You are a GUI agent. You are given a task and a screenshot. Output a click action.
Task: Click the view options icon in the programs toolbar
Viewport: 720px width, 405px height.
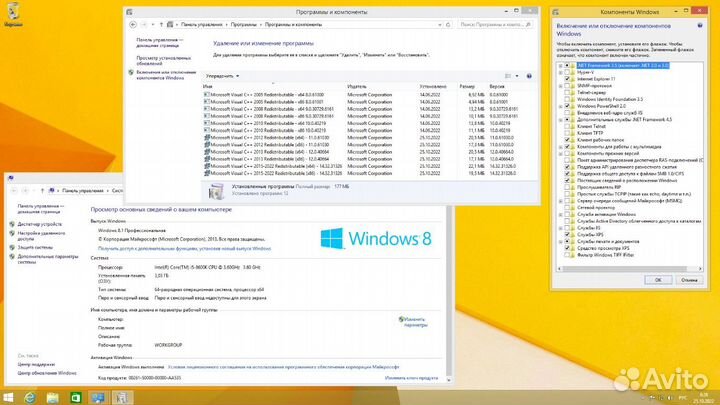[x=508, y=76]
